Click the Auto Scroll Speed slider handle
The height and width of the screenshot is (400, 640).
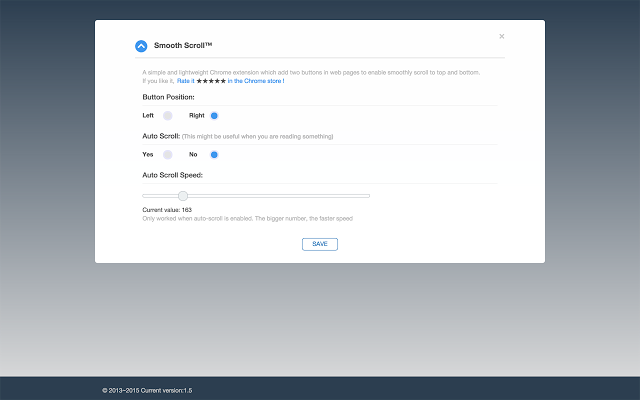coord(183,196)
